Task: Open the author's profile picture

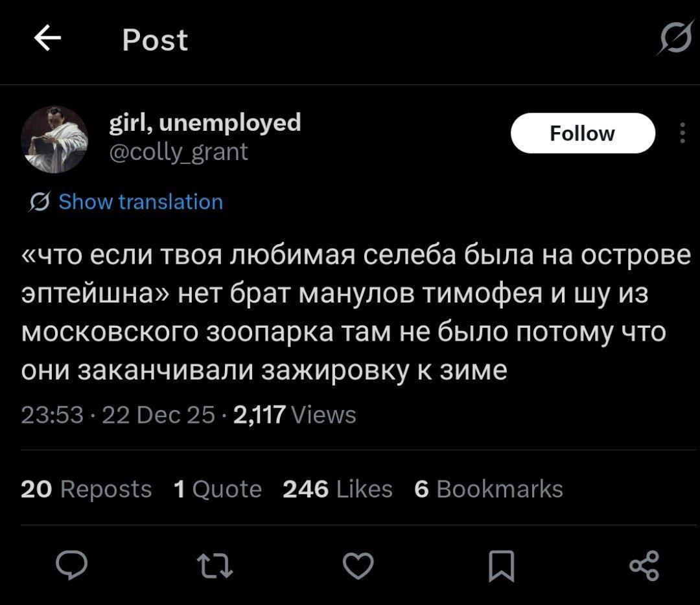Action: (x=54, y=139)
